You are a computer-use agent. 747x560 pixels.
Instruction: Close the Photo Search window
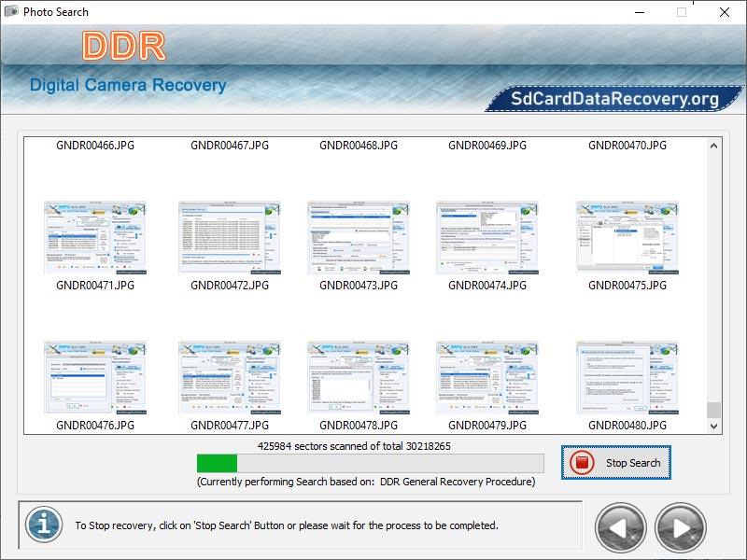(725, 12)
